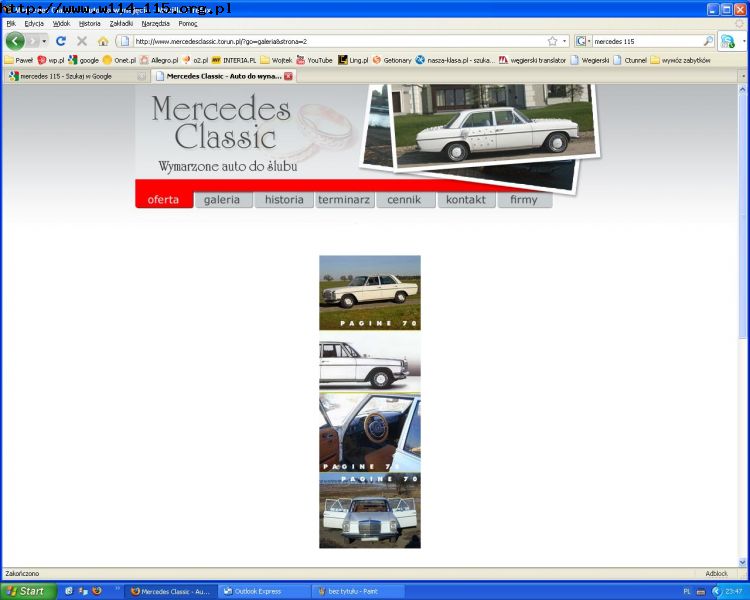Click the Forward navigation arrow

(33, 41)
